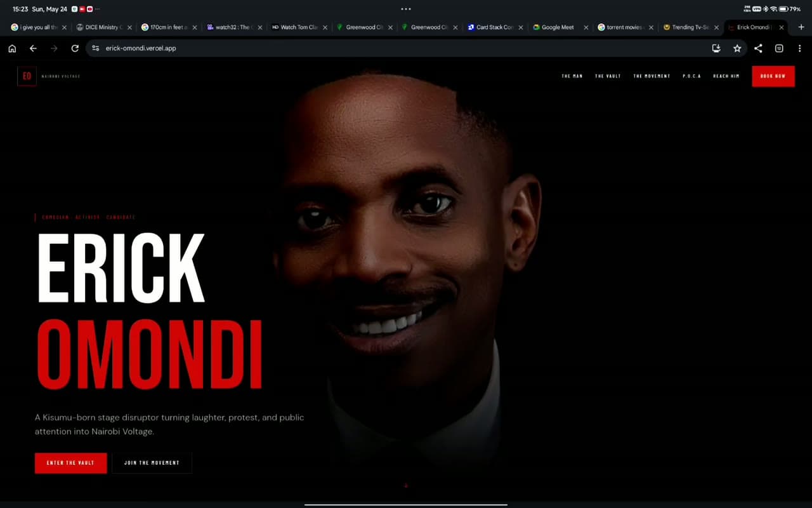Open the REACH HIM nav link
Image resolution: width=812 pixels, height=508 pixels.
[x=726, y=76]
